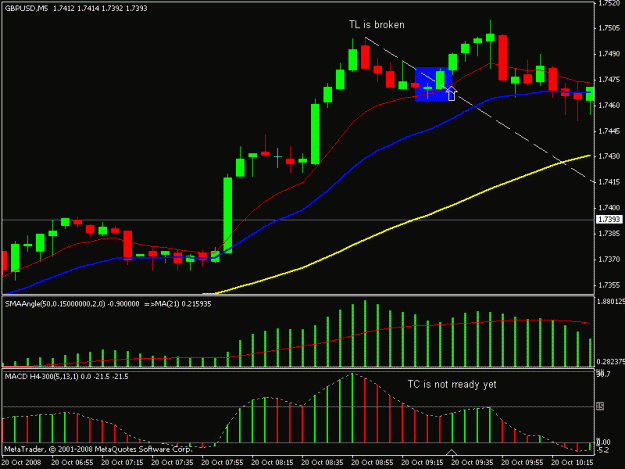Click the SMAAngle scale value 0.282375
Viewport: 625px width, 469px height.
click(x=611, y=362)
